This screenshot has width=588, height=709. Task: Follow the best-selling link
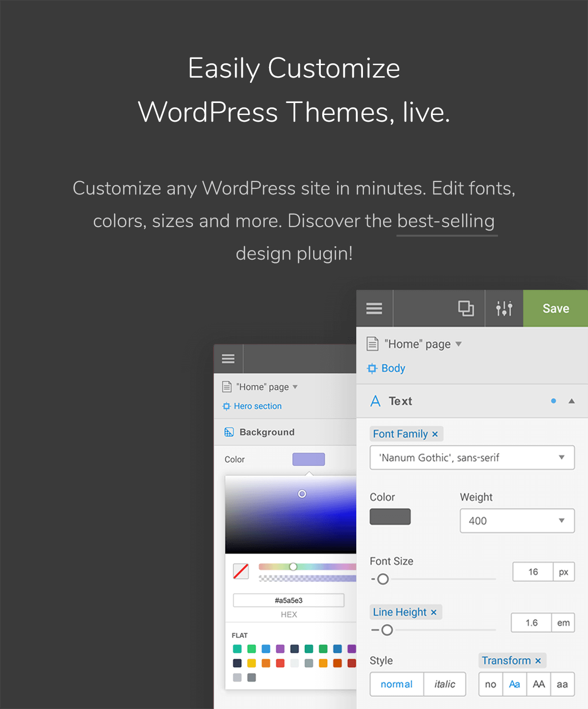446,221
